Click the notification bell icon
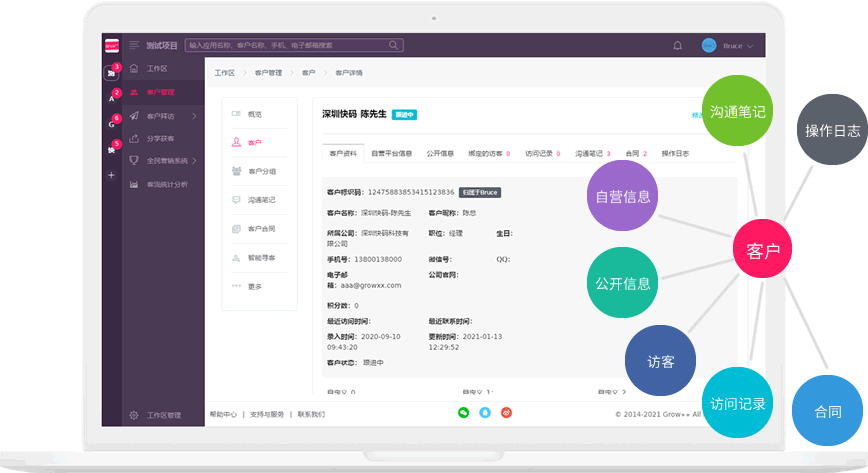 click(677, 46)
